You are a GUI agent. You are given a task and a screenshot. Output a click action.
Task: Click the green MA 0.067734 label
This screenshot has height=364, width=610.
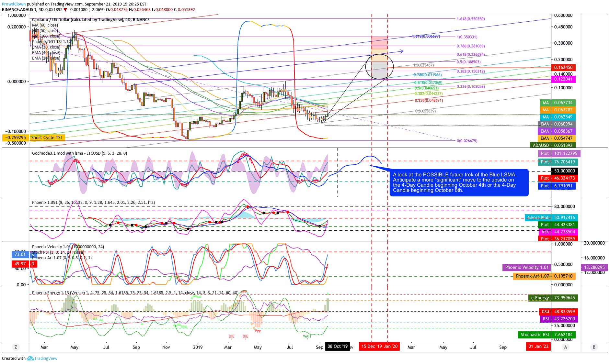(558, 103)
